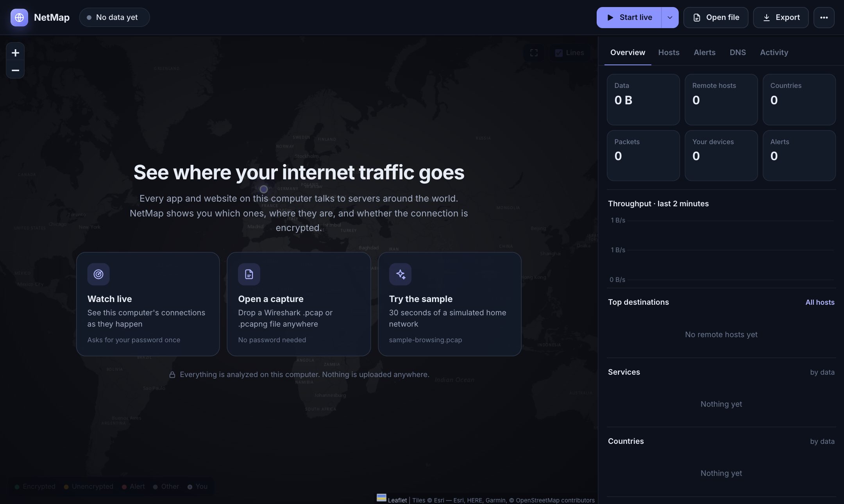The image size is (844, 504).
Task: Click the blue location marker on map
Action: click(x=264, y=189)
